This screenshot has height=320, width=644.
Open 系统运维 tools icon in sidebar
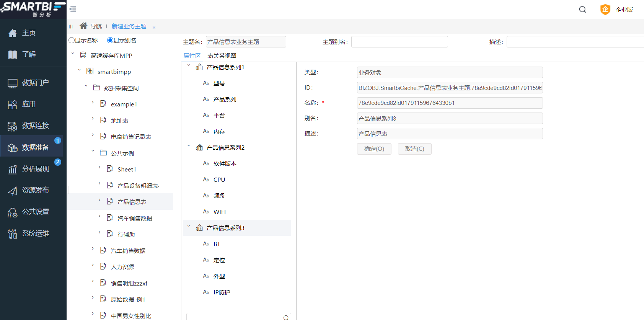pos(13,234)
